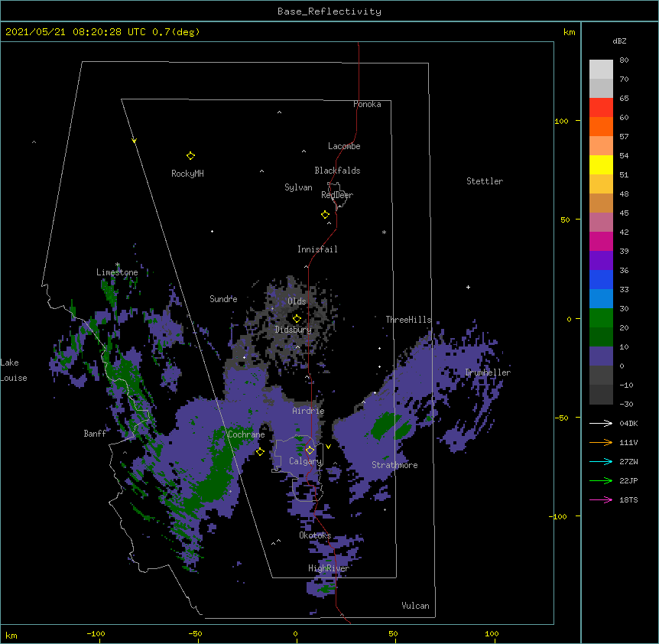659x644 pixels.
Task: Click the white asterisk marker above Limestone
Action: coord(118,265)
